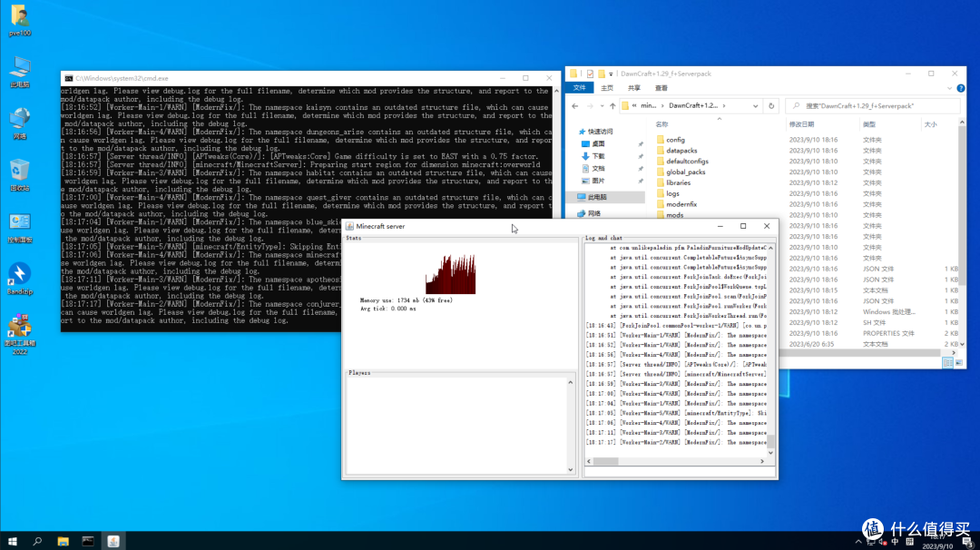980x550 pixels.
Task: Expand the address bar history dropdown
Action: click(x=756, y=106)
